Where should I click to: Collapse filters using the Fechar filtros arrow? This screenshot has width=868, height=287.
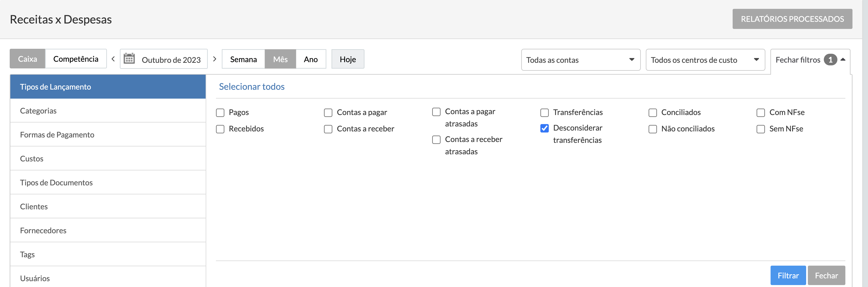(x=843, y=59)
